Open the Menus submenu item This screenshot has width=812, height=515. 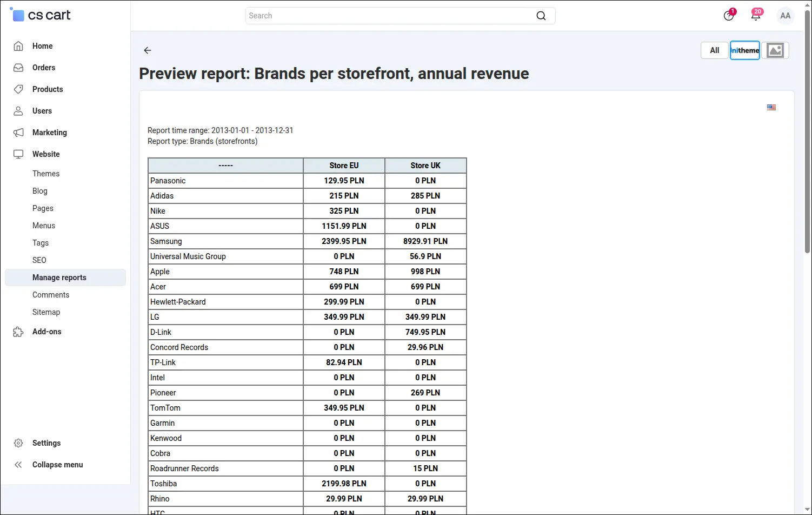point(44,226)
